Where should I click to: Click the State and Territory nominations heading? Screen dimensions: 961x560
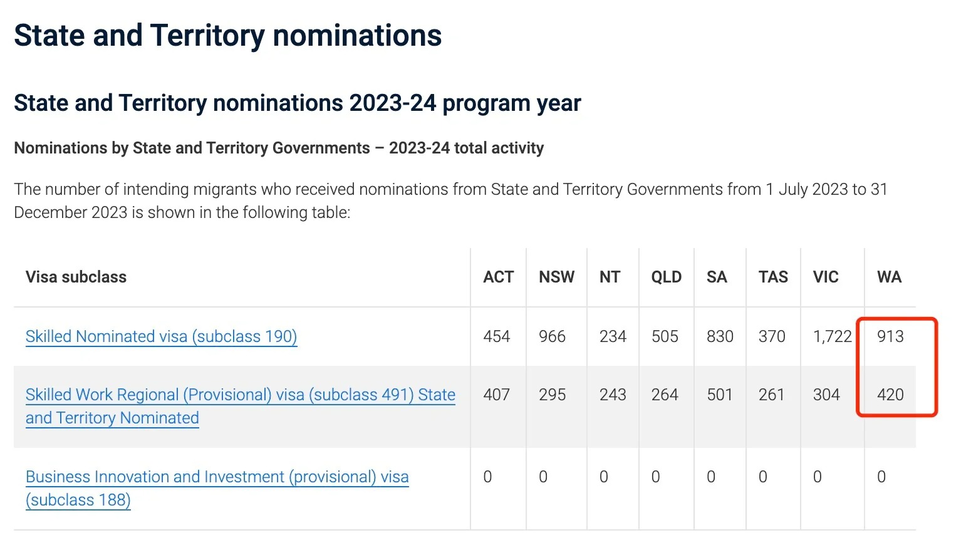[x=228, y=35]
